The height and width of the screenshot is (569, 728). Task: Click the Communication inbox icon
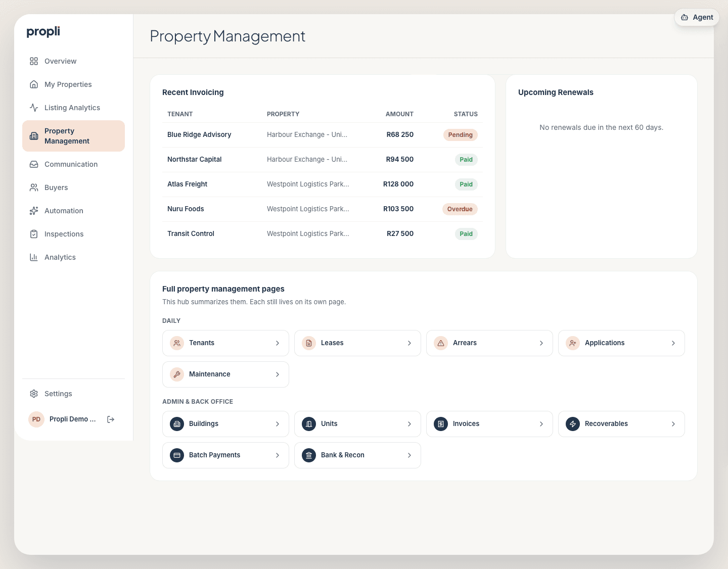coord(34,164)
